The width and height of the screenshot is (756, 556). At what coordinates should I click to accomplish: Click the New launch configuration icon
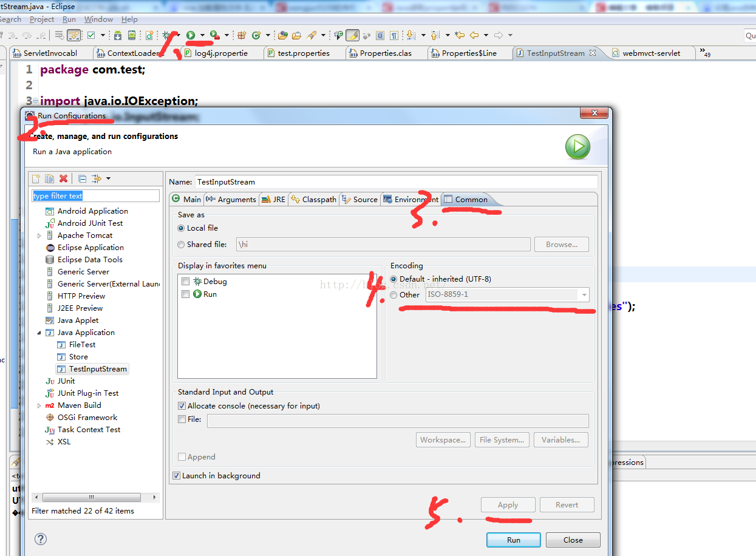tap(36, 178)
